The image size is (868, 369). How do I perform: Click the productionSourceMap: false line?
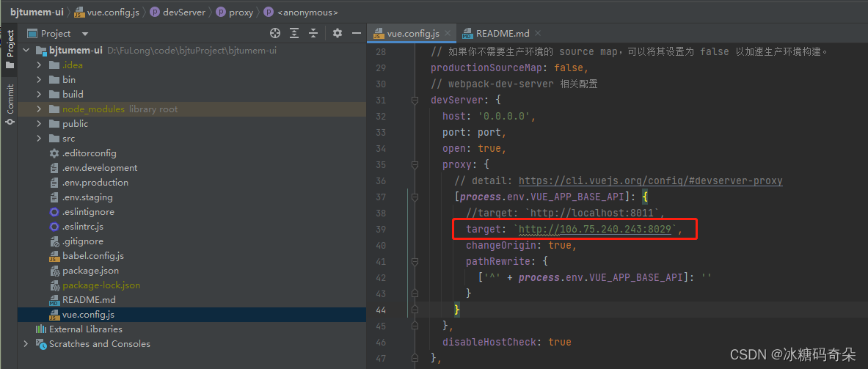[x=510, y=68]
